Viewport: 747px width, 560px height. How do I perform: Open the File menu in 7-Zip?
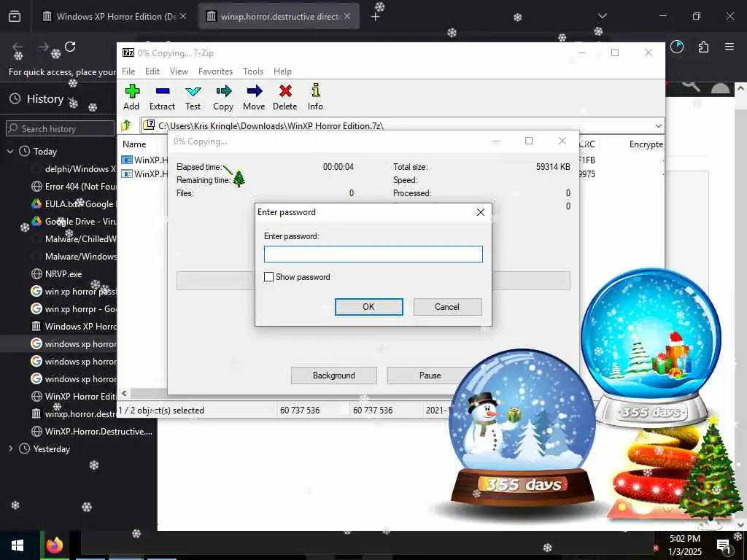pyautogui.click(x=128, y=71)
